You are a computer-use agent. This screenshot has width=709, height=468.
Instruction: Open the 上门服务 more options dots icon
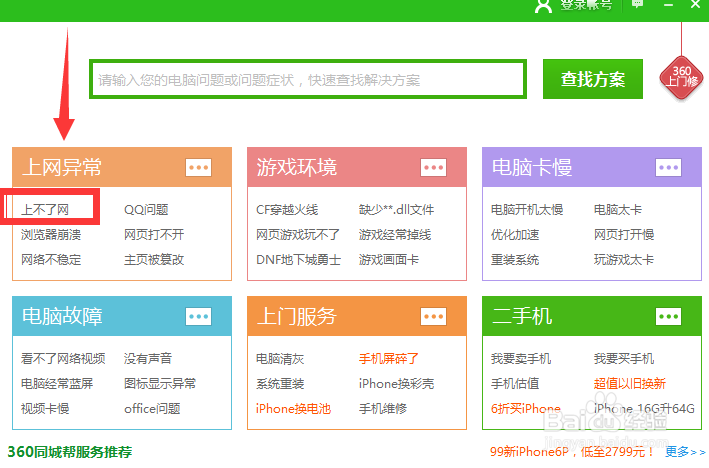pos(434,317)
